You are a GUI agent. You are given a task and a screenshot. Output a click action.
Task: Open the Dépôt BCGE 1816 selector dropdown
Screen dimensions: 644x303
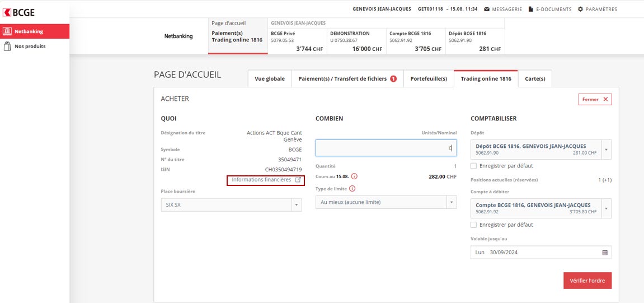541,149
